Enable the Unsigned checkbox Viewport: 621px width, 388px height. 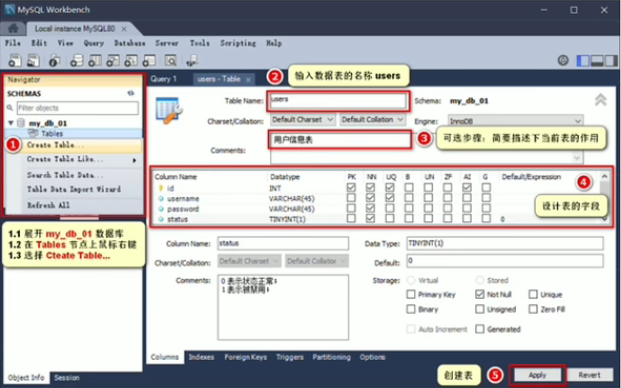pyautogui.click(x=480, y=309)
